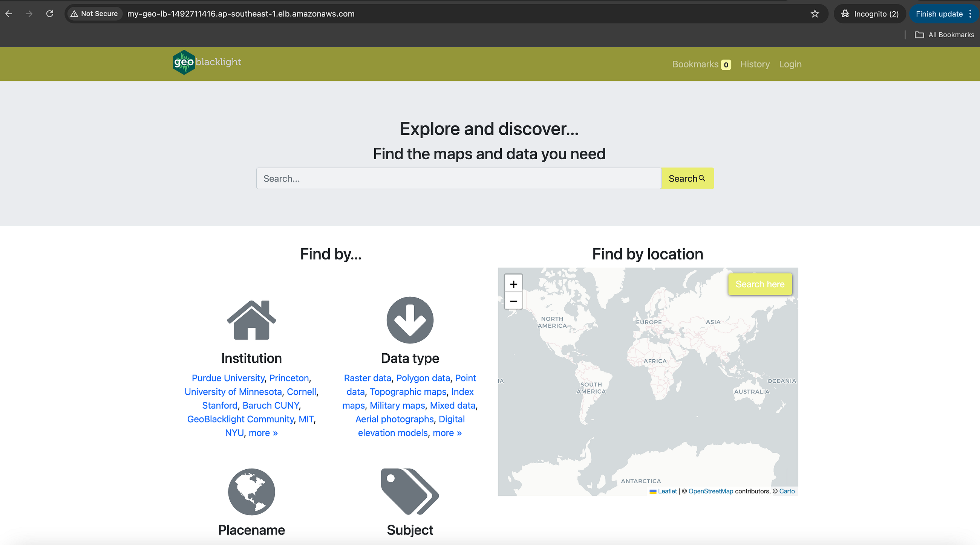The width and height of the screenshot is (980, 545).
Task: Open the Mixed data link
Action: pyautogui.click(x=453, y=406)
